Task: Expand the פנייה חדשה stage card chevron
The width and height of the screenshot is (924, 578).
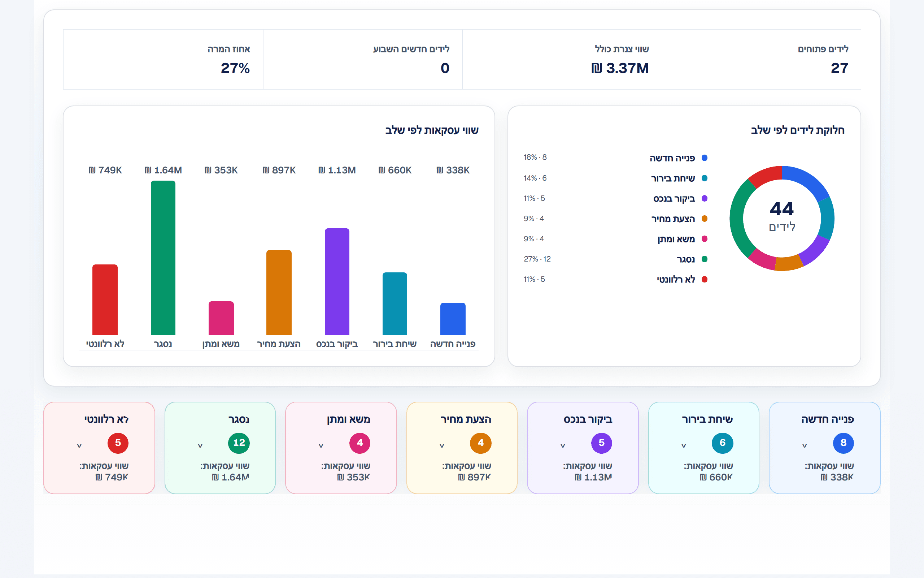Action: point(805,446)
